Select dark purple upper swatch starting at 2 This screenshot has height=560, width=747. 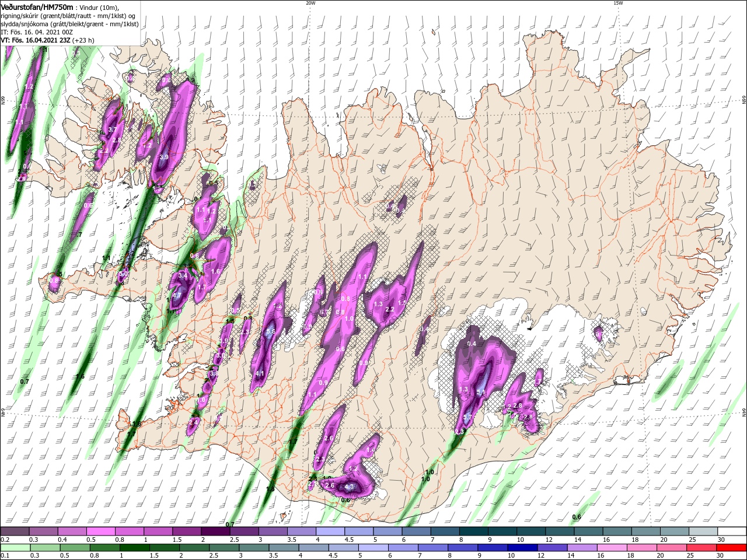tap(215, 531)
